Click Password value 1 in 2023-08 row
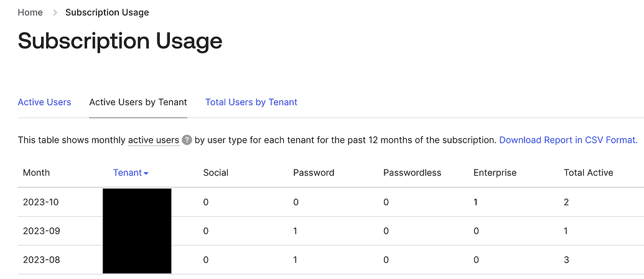644x279 pixels. tap(296, 260)
